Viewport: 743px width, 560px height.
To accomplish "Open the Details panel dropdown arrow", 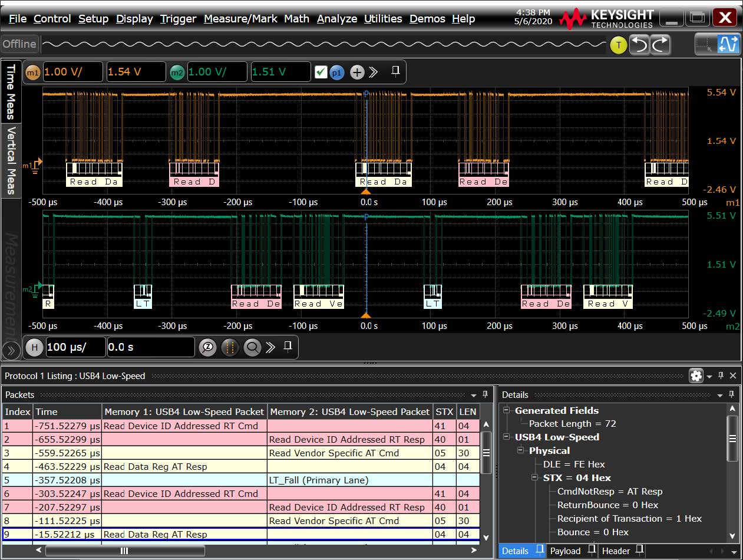I will point(719,395).
